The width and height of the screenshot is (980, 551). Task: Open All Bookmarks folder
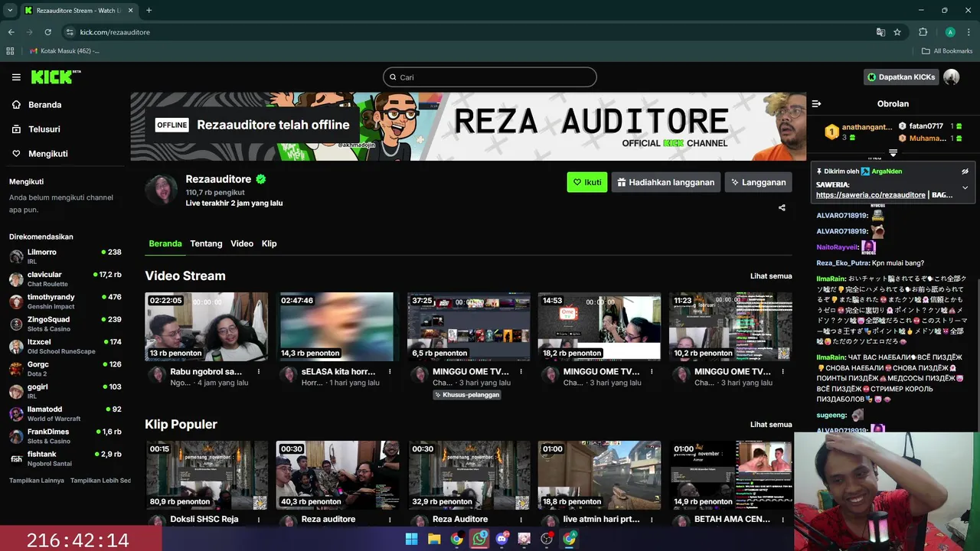(x=947, y=51)
